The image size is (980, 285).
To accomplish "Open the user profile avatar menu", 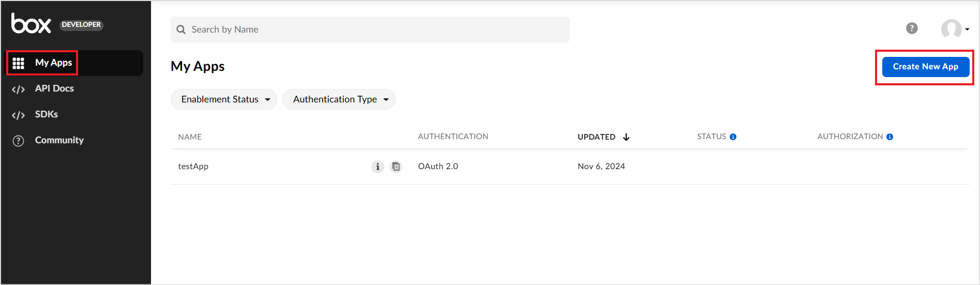I will [x=954, y=29].
